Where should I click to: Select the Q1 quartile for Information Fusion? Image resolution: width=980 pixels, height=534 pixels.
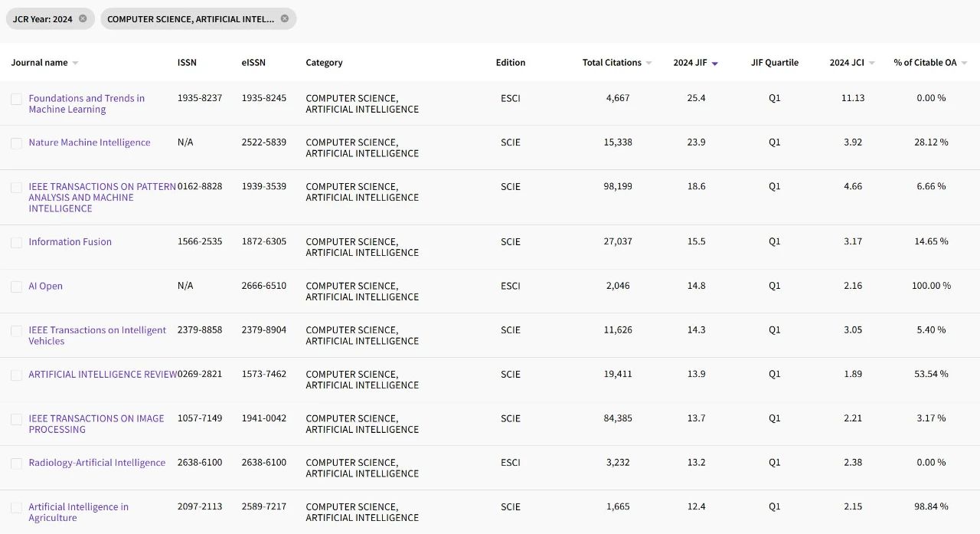775,241
